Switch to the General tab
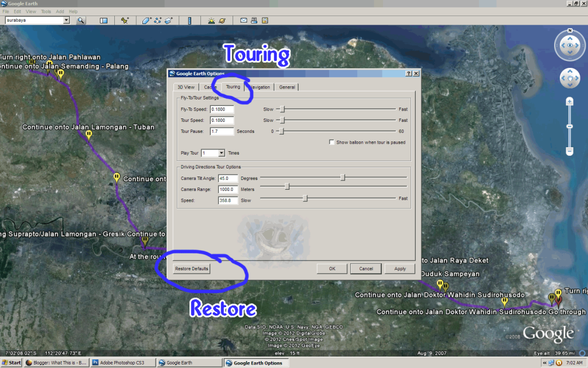The image size is (588, 368). coord(287,87)
